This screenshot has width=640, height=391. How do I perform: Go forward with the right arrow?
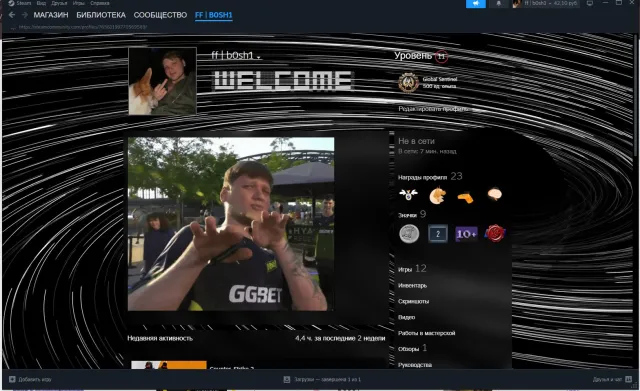point(24,15)
